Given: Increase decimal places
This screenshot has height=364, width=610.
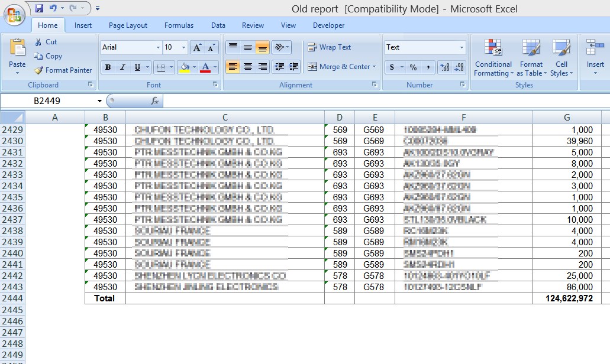Looking at the screenshot, I should click(445, 67).
